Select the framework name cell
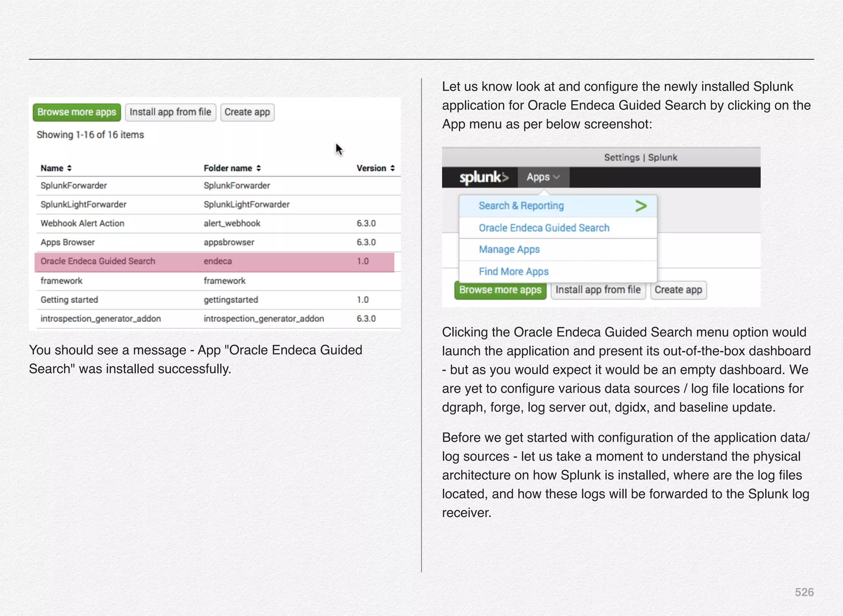The height and width of the screenshot is (616, 843). point(61,281)
